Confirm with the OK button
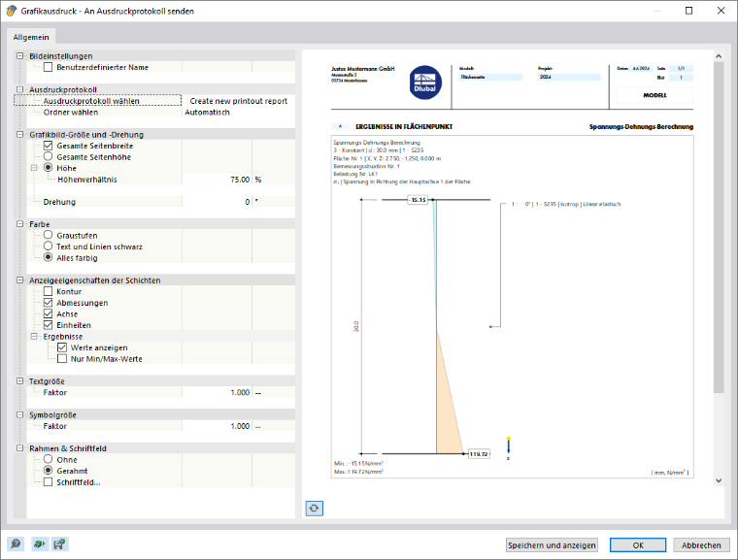Viewport: 738px width, 560px height. coord(638,544)
